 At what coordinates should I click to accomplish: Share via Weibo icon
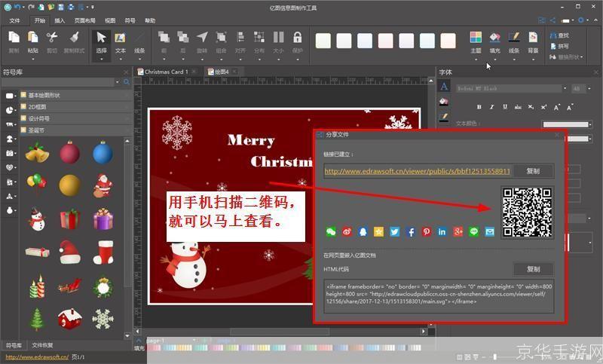point(347,231)
